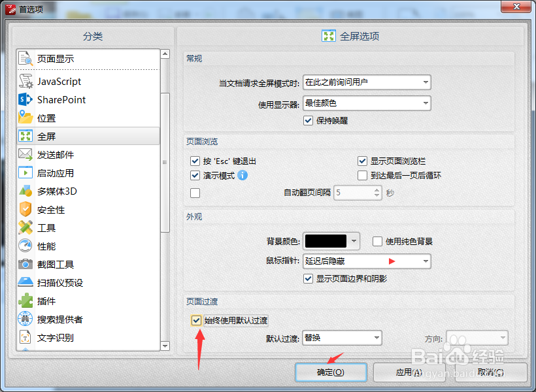
Task: Select 文字识别 category text
Action: tap(56, 338)
